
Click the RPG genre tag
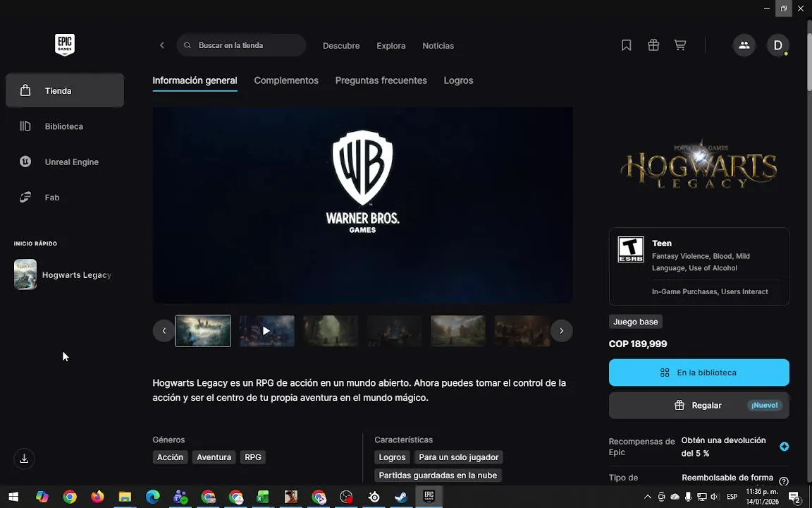253,457
